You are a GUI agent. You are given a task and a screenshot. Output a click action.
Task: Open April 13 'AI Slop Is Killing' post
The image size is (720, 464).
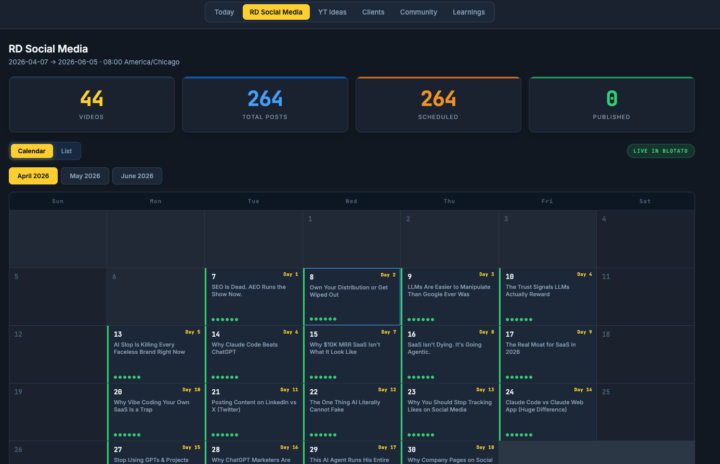click(156, 354)
